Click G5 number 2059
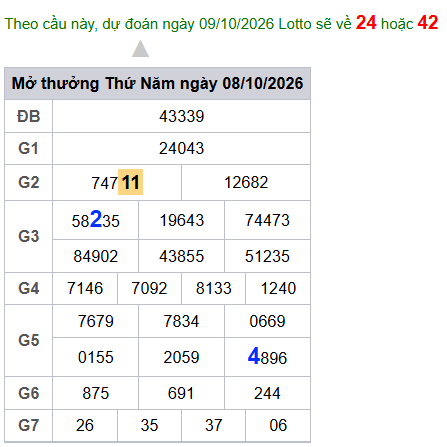 [181, 357]
